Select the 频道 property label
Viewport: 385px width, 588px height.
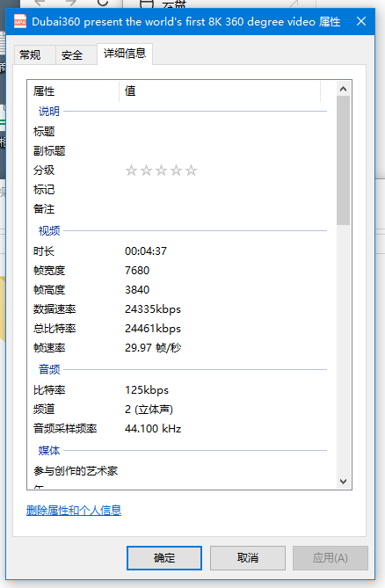44,409
